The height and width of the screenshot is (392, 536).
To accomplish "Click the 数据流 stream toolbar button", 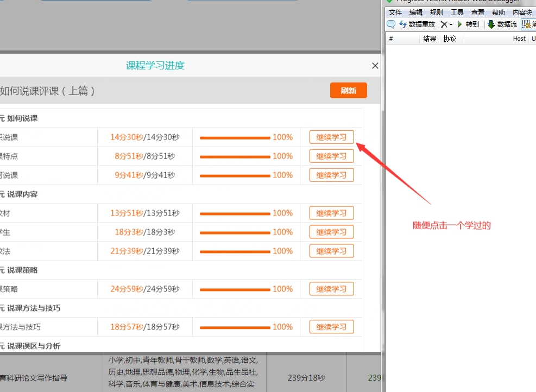I will pyautogui.click(x=502, y=24).
